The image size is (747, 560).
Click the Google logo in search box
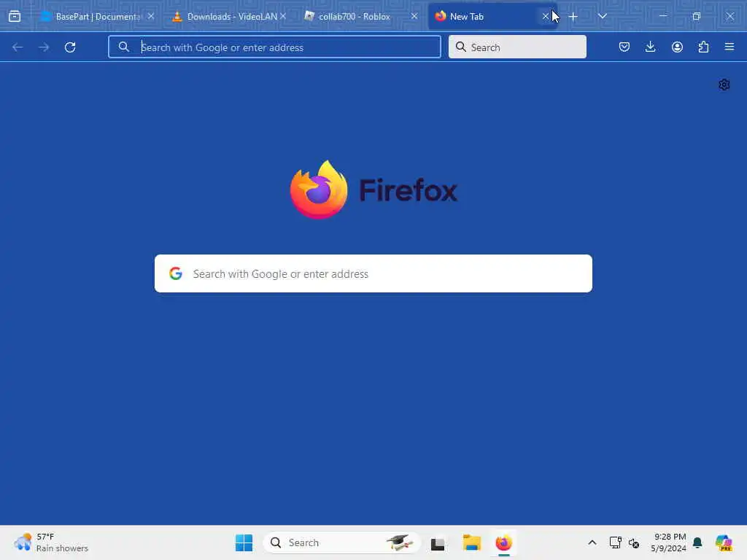tap(176, 273)
